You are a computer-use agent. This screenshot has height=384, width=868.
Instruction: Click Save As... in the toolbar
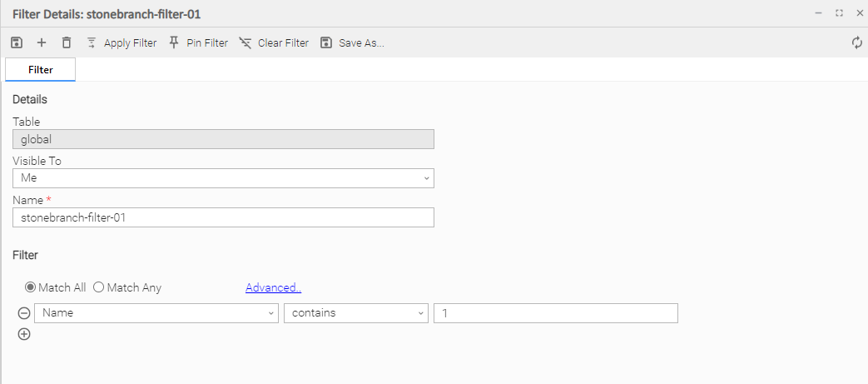(x=352, y=42)
